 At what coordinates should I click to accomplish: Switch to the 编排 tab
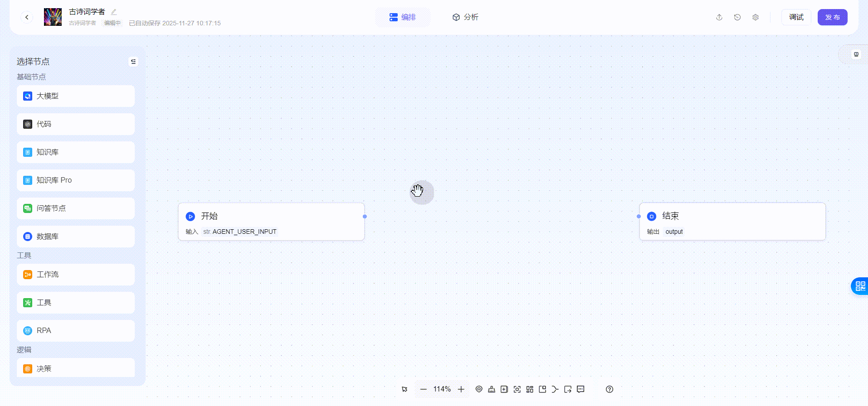tap(403, 17)
